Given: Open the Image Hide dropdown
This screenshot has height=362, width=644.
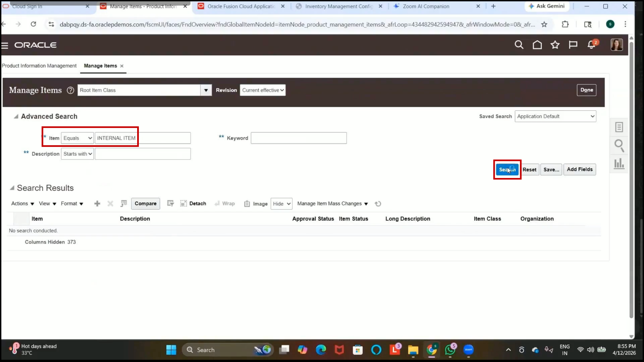Looking at the screenshot, I should pos(281,204).
